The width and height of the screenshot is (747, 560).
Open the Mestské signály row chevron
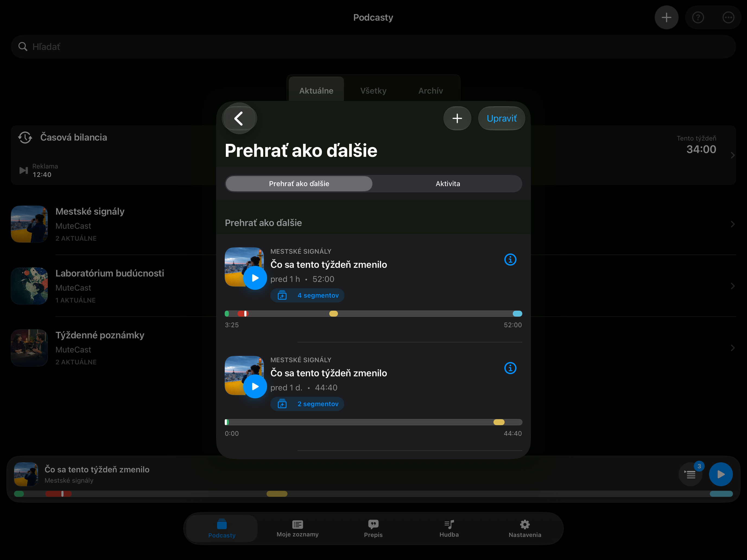733,224
